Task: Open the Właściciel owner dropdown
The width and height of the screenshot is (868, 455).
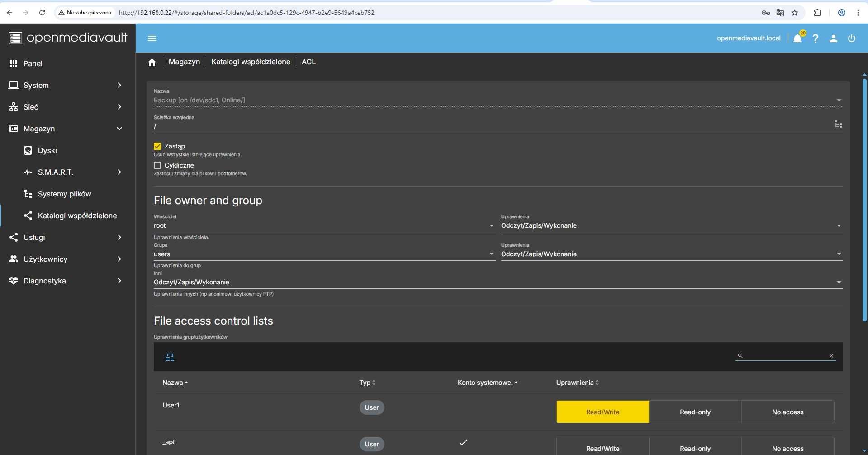Action: click(324, 225)
